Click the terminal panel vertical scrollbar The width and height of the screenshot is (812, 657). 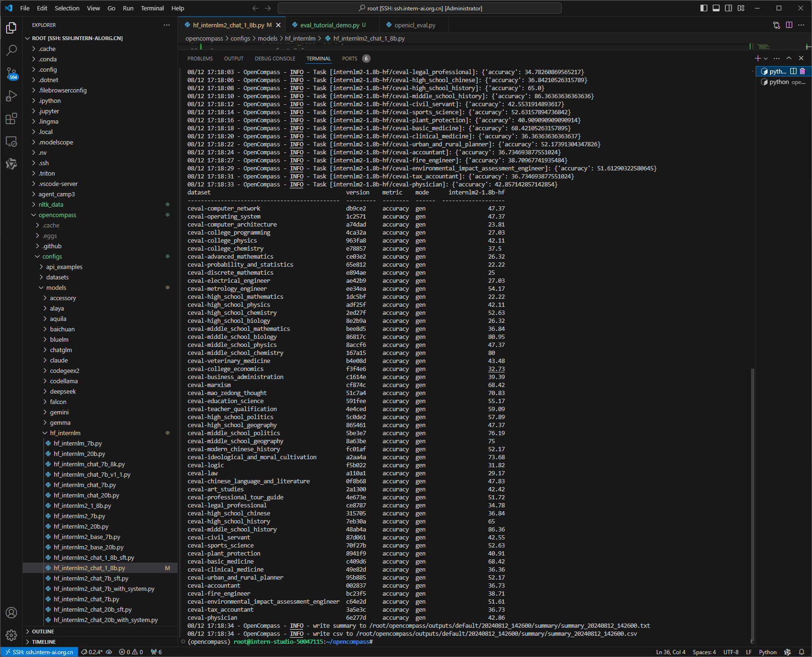click(x=753, y=505)
